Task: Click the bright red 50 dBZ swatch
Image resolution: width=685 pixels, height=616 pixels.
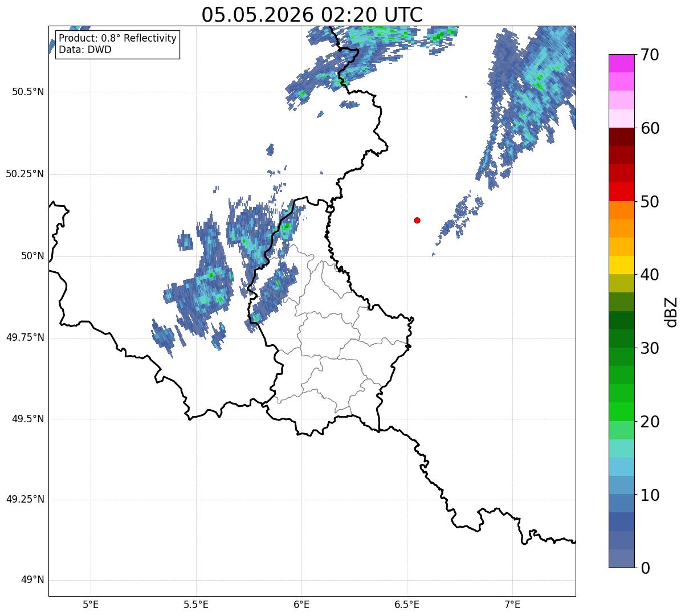Action: point(621,191)
